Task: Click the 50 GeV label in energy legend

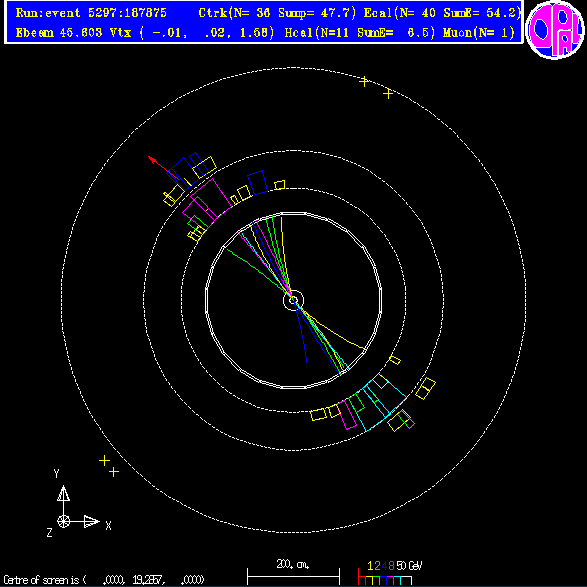Action: 409,565
